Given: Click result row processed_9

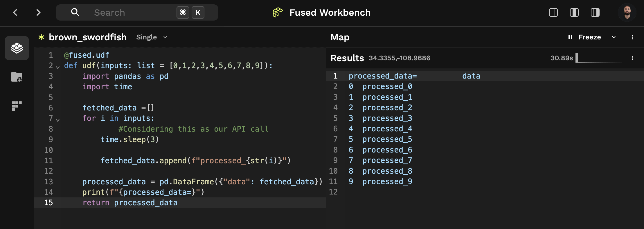Looking at the screenshot, I should 380,181.
